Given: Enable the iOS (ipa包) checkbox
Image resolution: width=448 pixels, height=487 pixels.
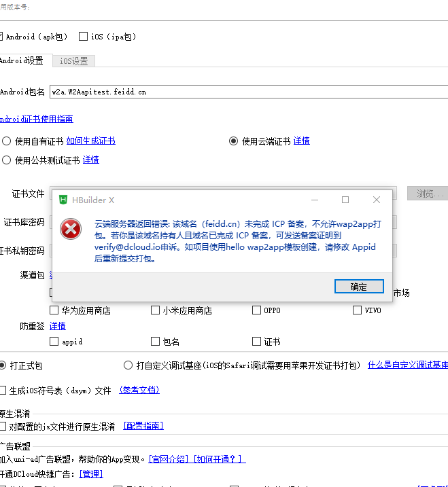Looking at the screenshot, I should 83,37.
